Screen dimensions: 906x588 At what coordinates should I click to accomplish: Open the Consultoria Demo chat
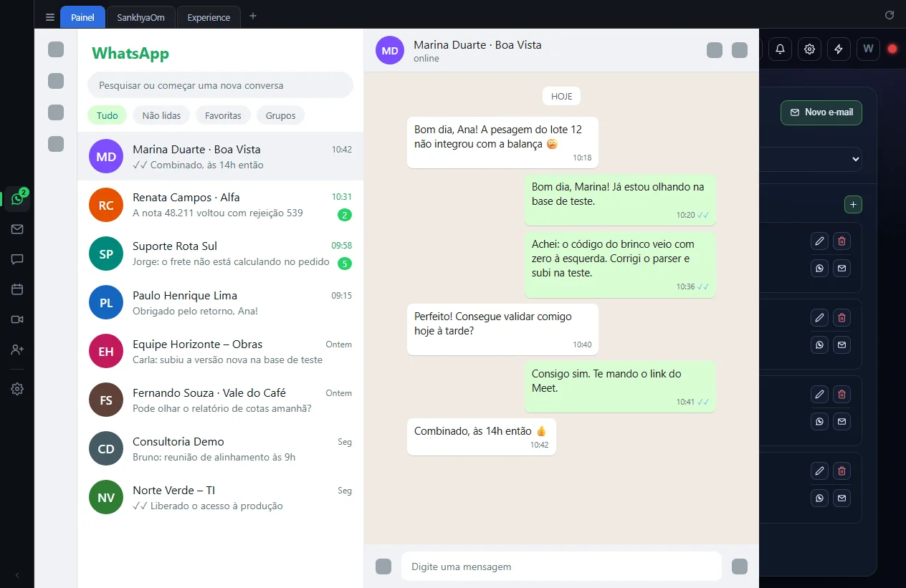(x=220, y=448)
